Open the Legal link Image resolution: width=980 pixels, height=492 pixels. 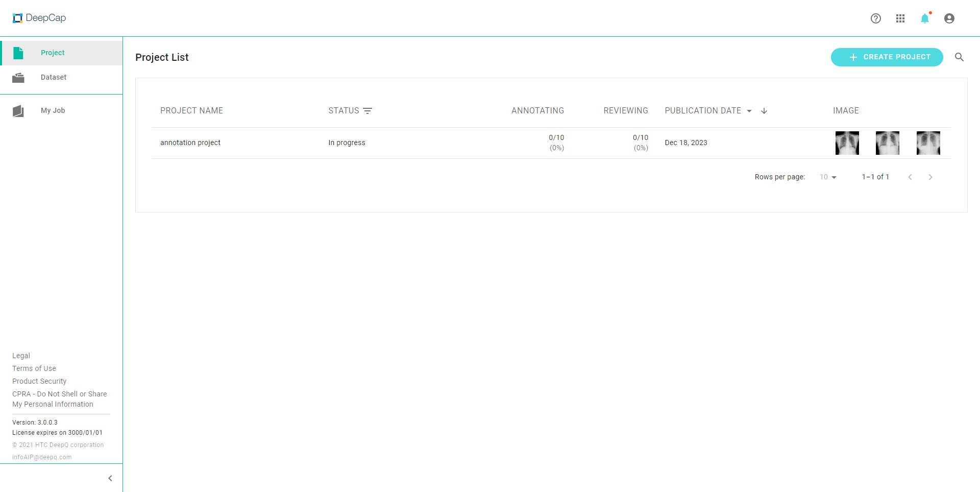[21, 356]
